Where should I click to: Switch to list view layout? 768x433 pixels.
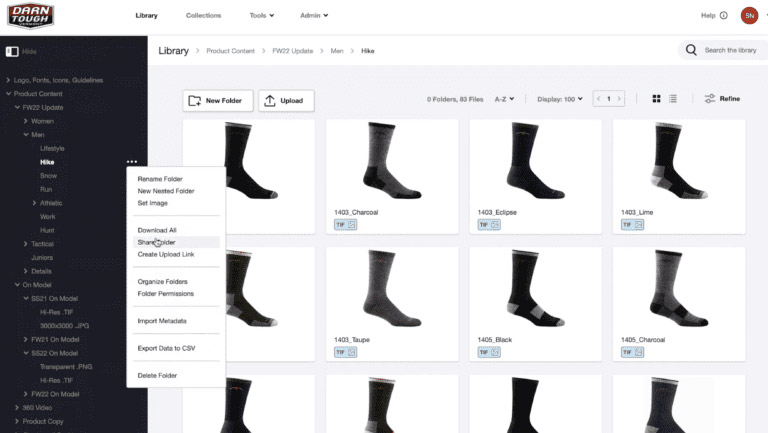[673, 99]
